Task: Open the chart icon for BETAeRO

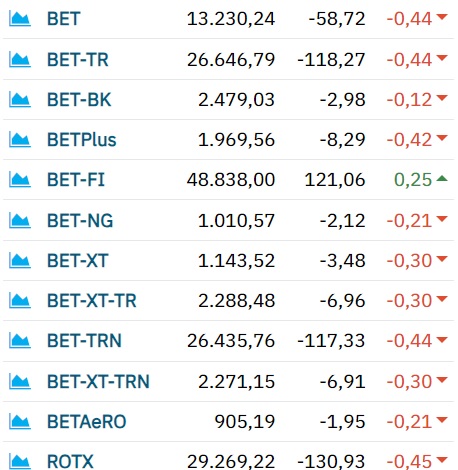Action: click(20, 422)
